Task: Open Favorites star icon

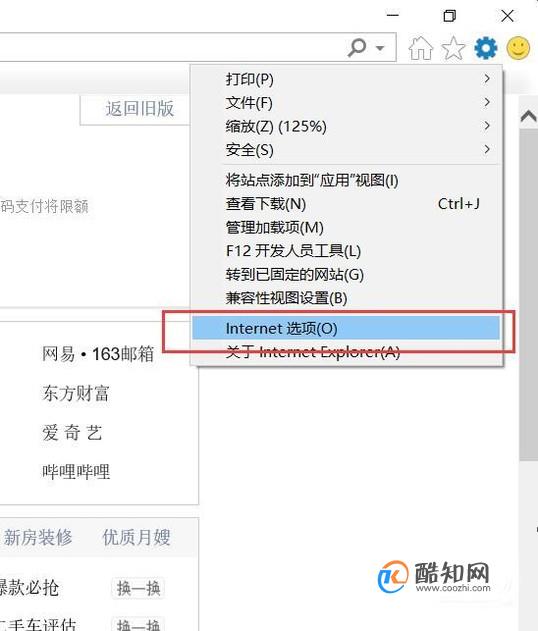Action: pyautogui.click(x=453, y=48)
